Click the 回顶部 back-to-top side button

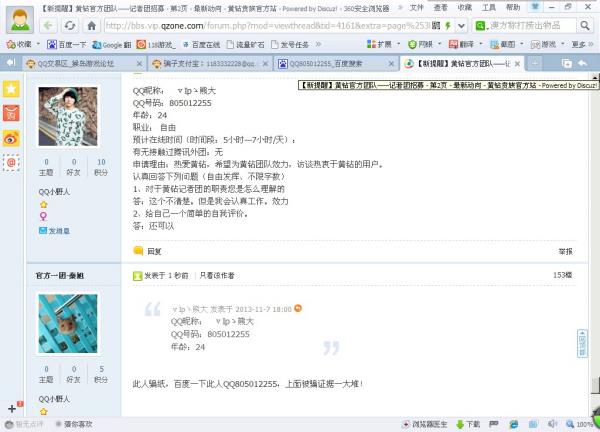(582, 344)
